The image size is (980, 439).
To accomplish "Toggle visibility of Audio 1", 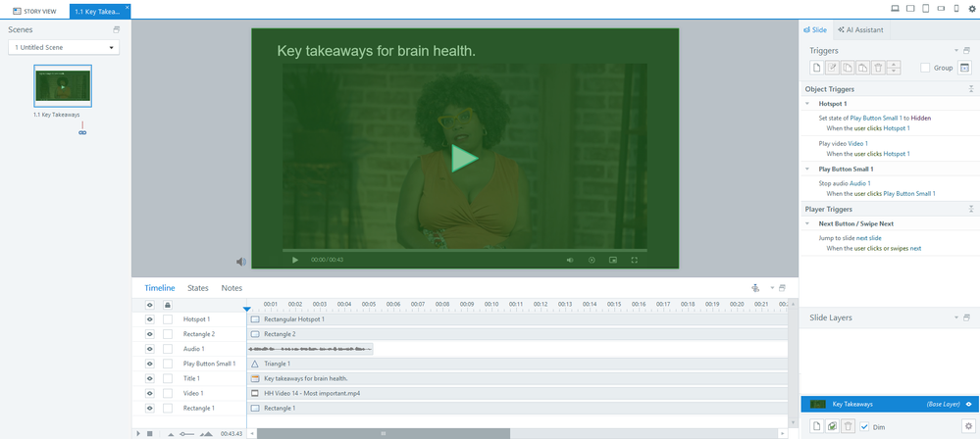I will [x=149, y=349].
